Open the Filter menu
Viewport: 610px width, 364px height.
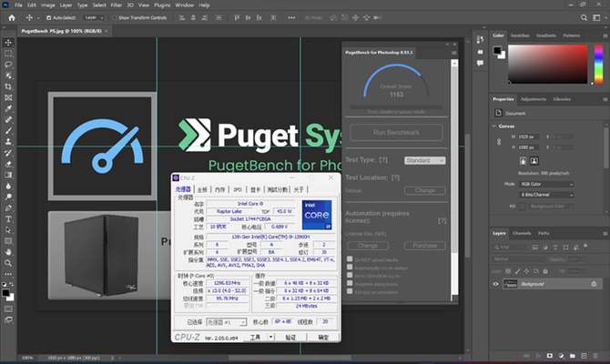click(116, 5)
